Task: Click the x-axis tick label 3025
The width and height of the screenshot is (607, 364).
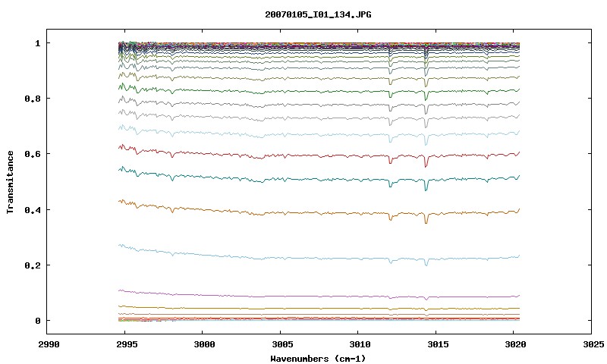Action: [593, 344]
